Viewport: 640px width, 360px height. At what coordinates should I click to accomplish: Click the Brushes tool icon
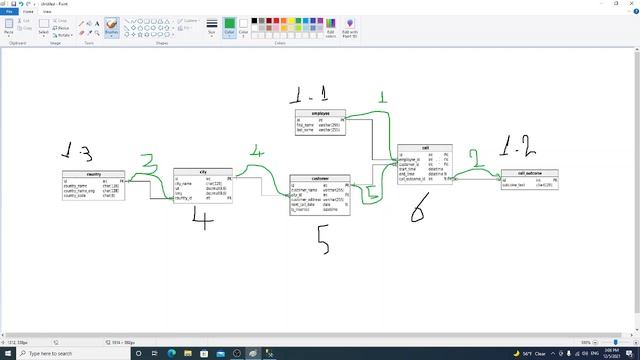(x=111, y=24)
